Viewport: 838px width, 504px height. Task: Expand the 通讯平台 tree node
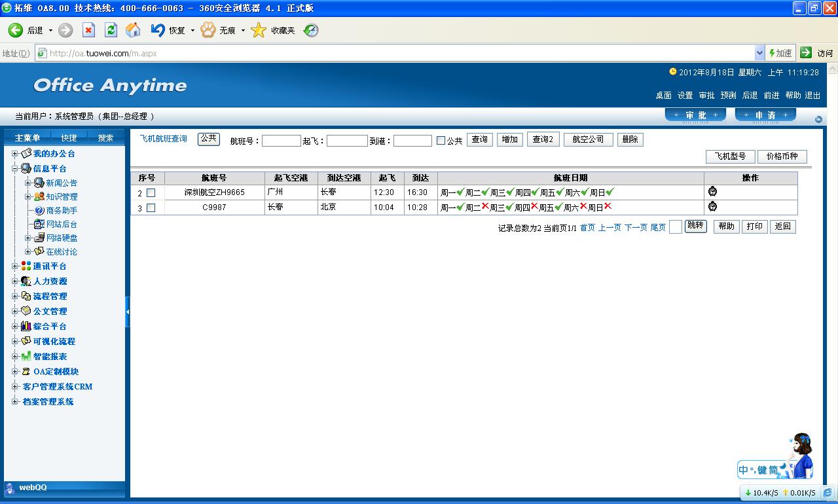click(15, 266)
